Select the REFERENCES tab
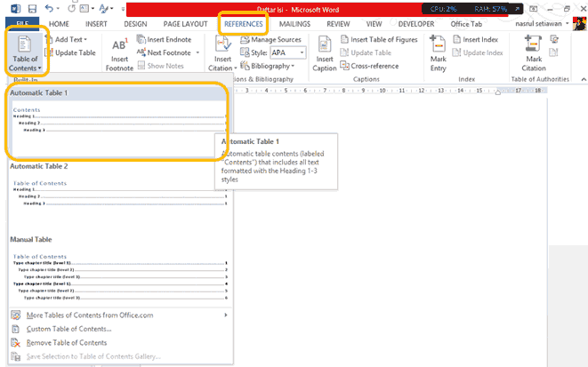Screen dimensions: 588x367 pos(244,24)
